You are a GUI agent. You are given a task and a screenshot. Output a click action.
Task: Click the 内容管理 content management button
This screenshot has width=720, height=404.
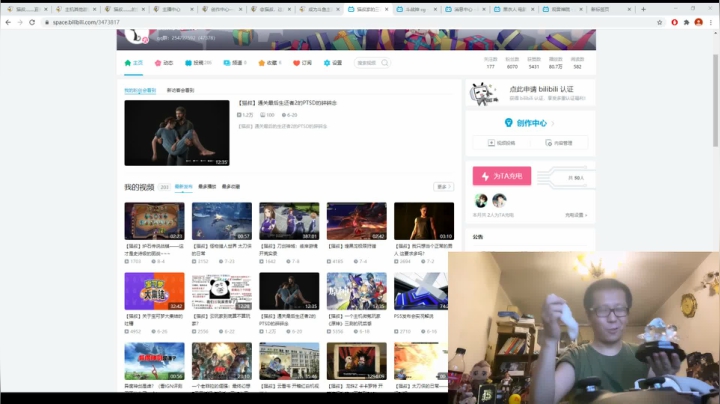click(x=559, y=143)
